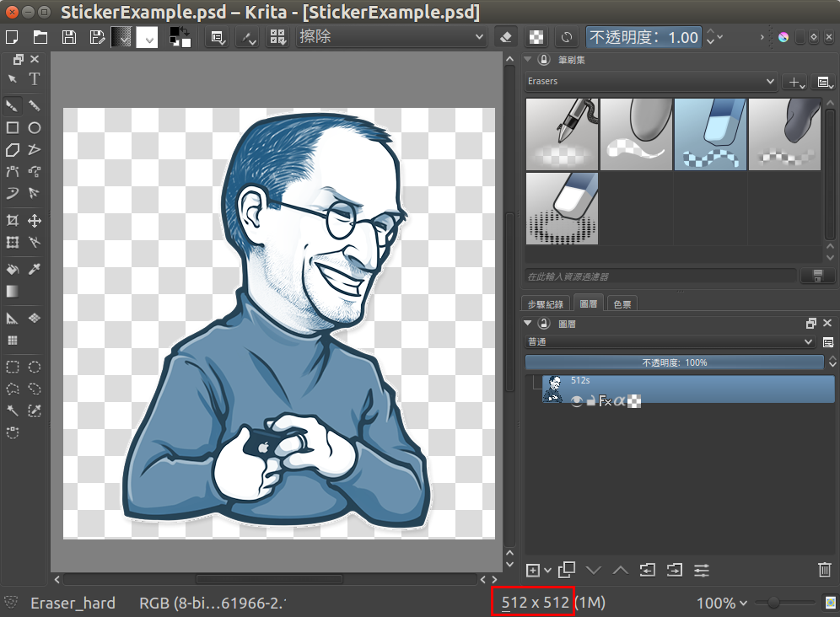Select the Move layer tool
Screen dimensions: 840x617
[x=35, y=221]
